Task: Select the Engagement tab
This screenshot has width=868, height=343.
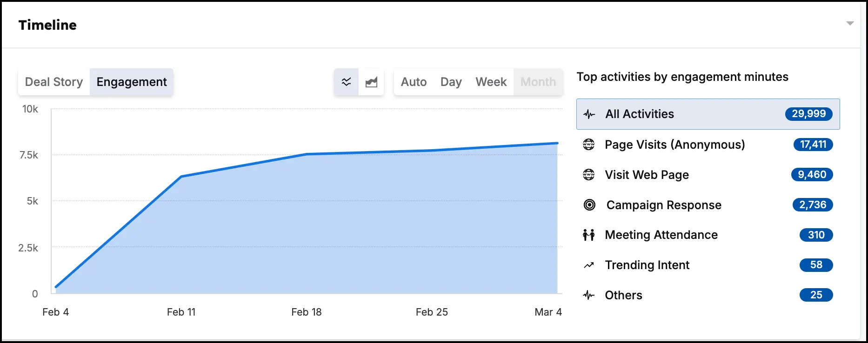Action: 132,82
